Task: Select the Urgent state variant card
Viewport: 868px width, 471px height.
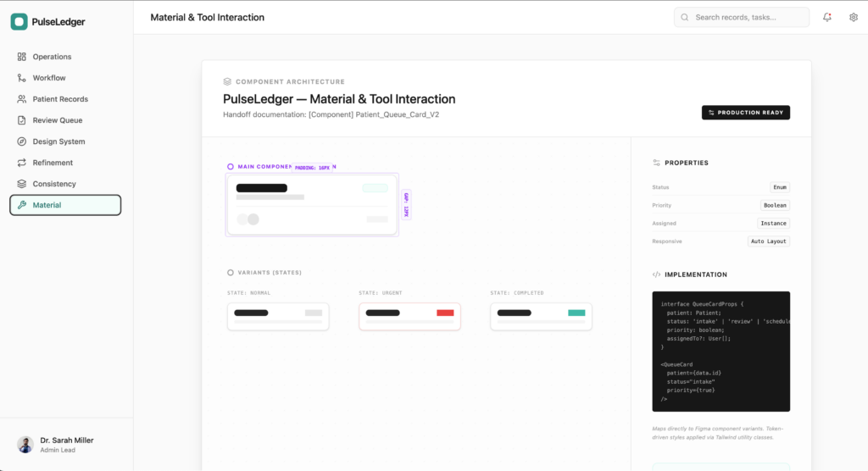Action: point(409,317)
